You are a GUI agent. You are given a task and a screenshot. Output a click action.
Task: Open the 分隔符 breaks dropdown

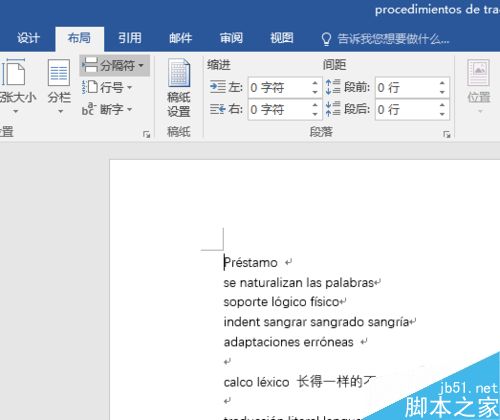[114, 65]
